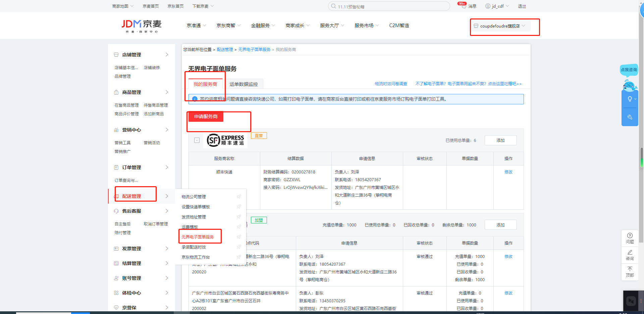Pin the 京东物流工作台 menu entry
Screen dimensions: 644x314
click(x=239, y=257)
